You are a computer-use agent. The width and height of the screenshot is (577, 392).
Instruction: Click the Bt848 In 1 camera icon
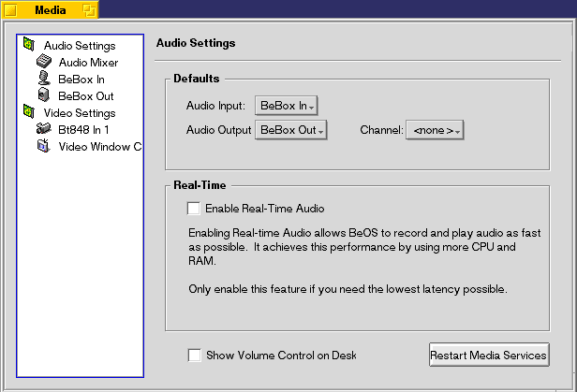(44, 128)
